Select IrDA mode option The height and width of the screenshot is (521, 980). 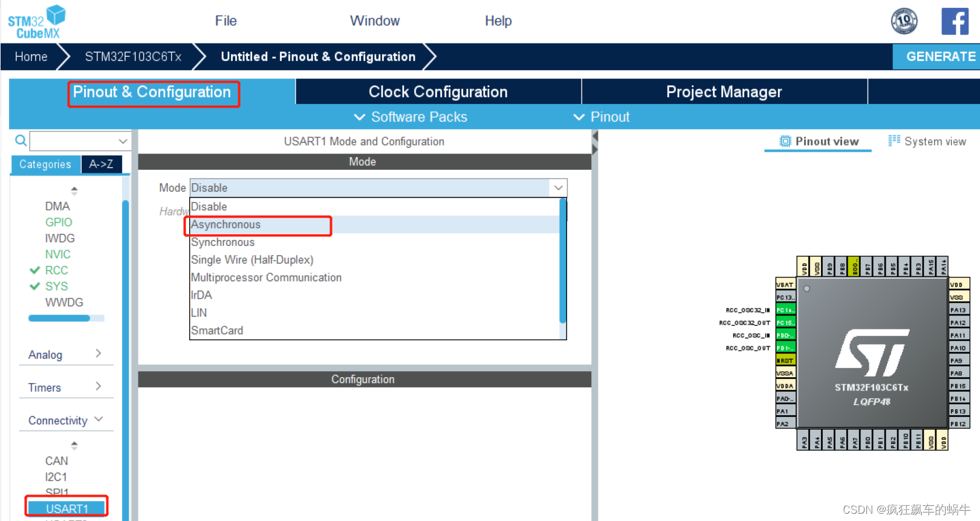[x=375, y=295]
